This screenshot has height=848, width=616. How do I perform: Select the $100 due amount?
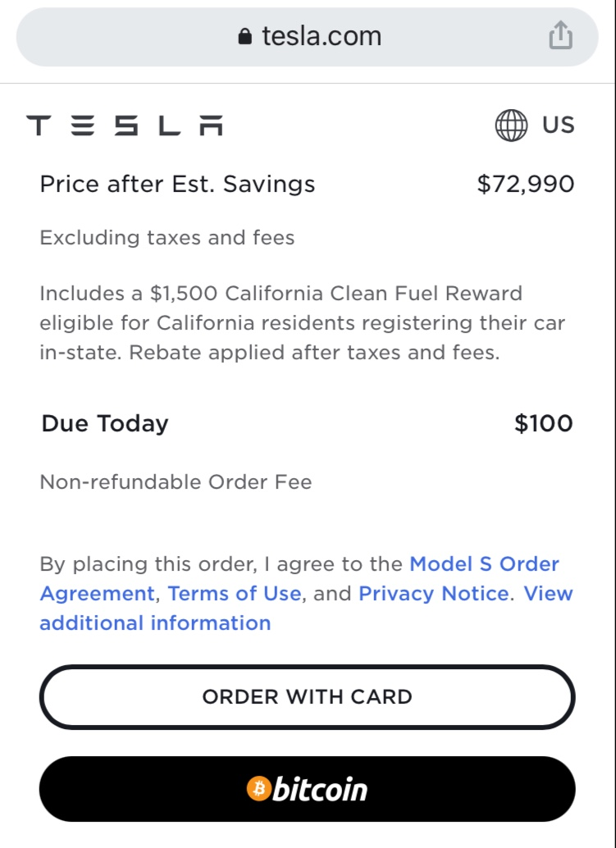[544, 423]
